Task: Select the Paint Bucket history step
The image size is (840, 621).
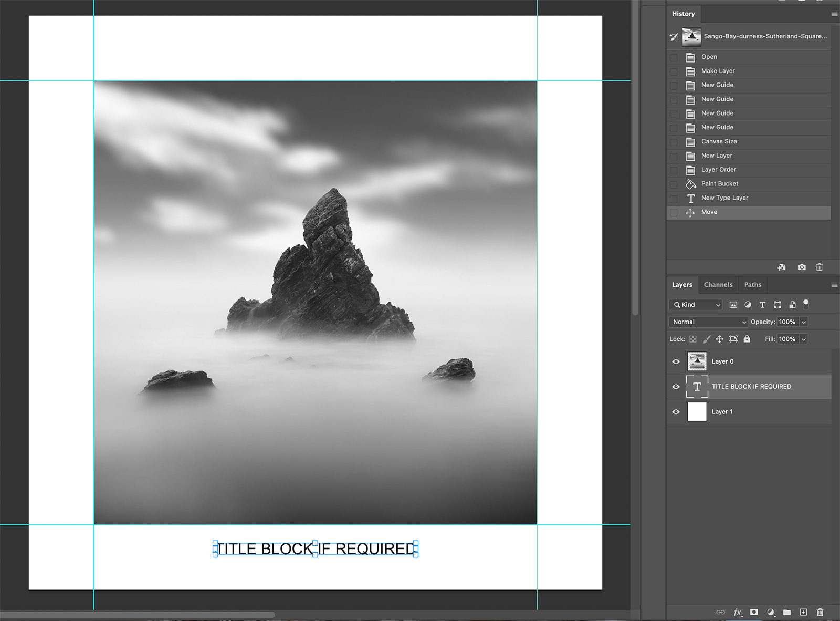Action: click(719, 184)
